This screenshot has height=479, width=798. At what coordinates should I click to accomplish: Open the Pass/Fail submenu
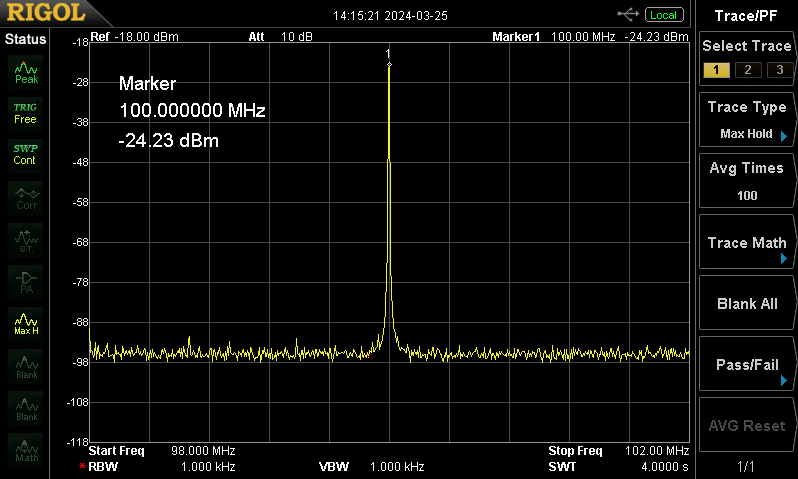[747, 365]
